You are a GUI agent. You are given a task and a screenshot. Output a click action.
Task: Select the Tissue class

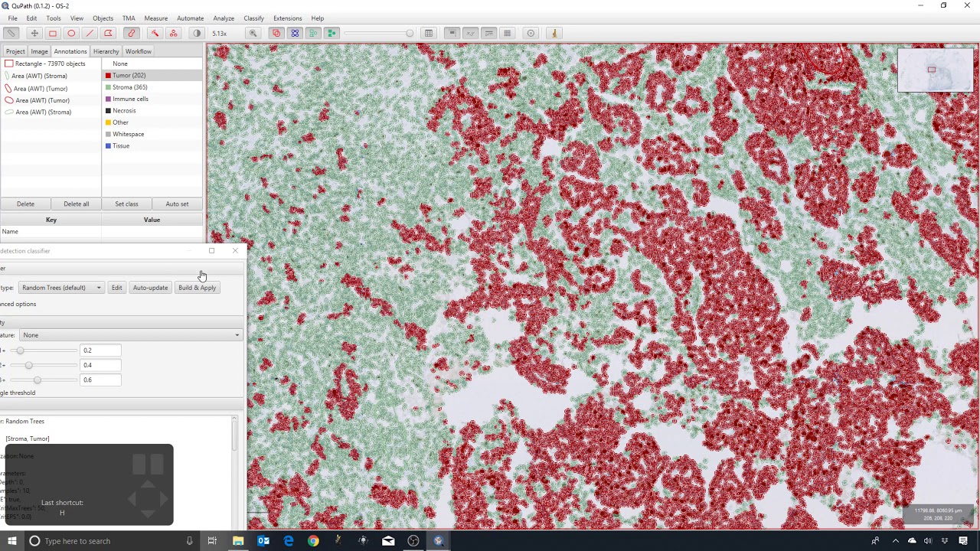coord(152,145)
